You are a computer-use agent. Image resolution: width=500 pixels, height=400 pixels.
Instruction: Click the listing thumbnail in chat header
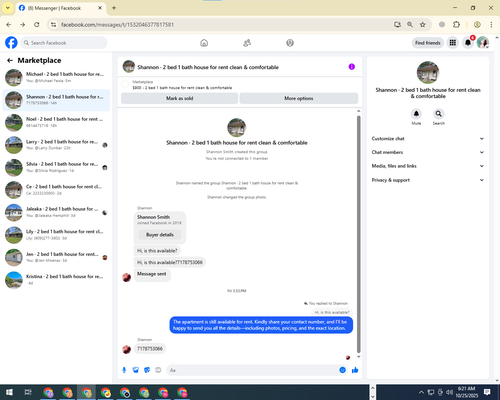(129, 67)
